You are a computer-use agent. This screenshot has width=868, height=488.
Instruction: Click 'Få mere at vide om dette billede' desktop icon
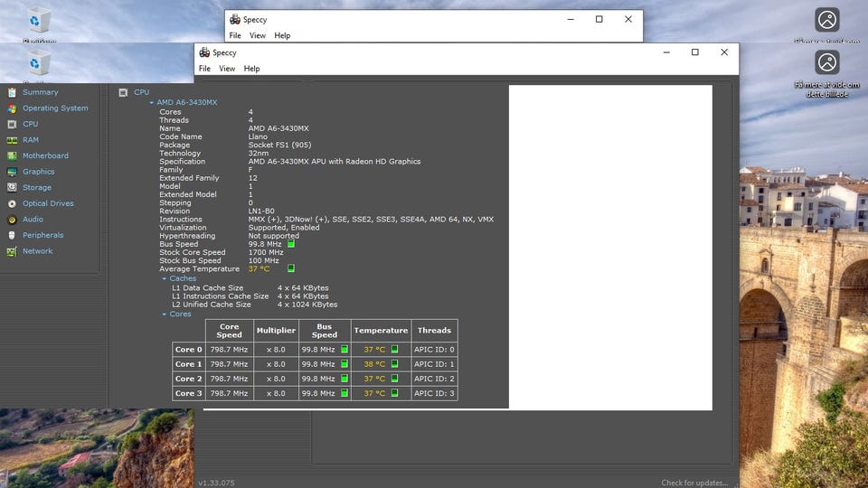[x=826, y=63]
